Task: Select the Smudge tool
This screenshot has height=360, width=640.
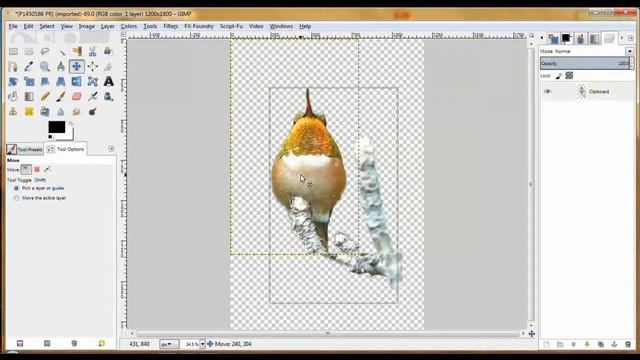Action: (77, 111)
